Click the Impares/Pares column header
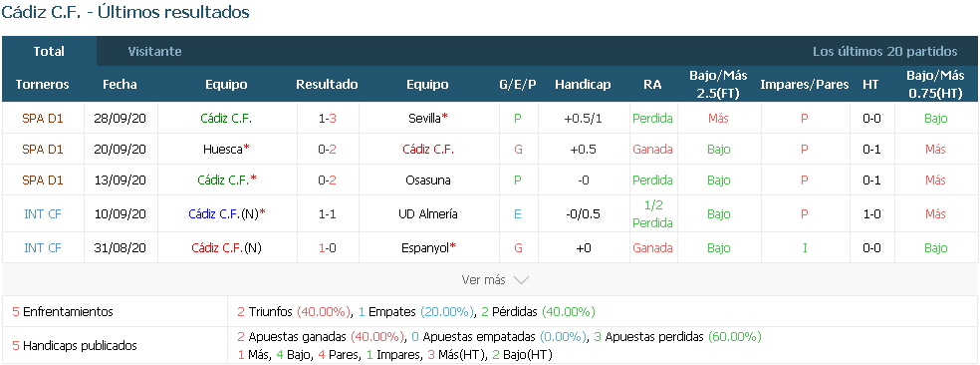 805,85
